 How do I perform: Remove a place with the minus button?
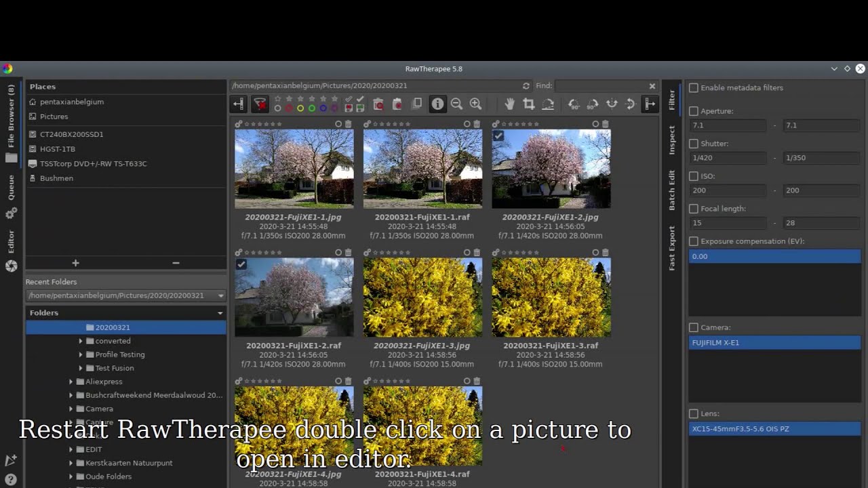pos(176,263)
